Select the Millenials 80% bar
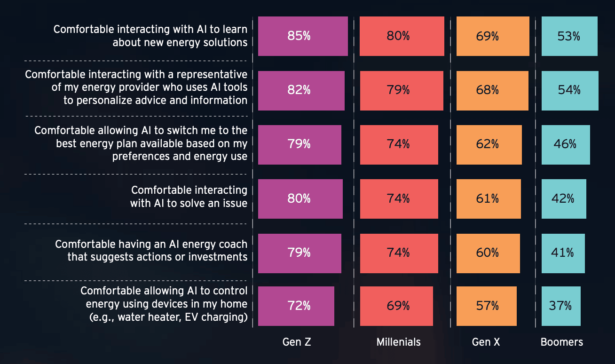Screen dimensions: 615x364 401,36
